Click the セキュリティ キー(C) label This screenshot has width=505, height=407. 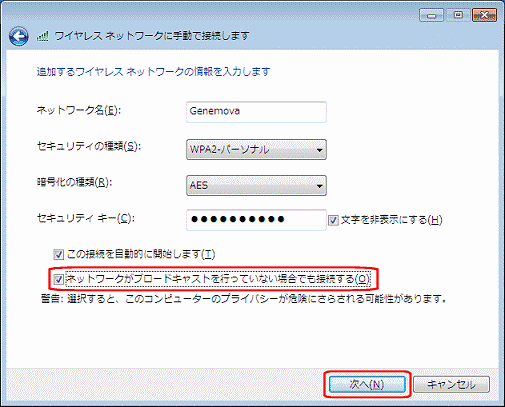(x=85, y=218)
